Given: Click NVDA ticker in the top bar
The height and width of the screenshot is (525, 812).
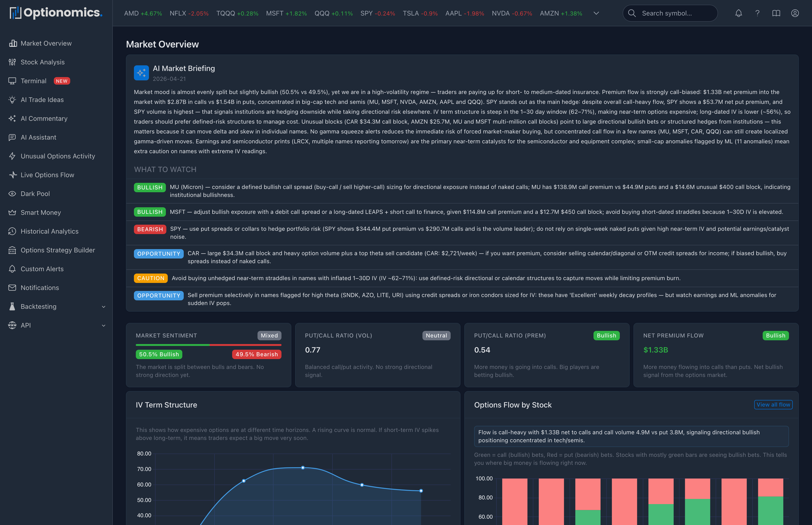Looking at the screenshot, I should pyautogui.click(x=512, y=13).
